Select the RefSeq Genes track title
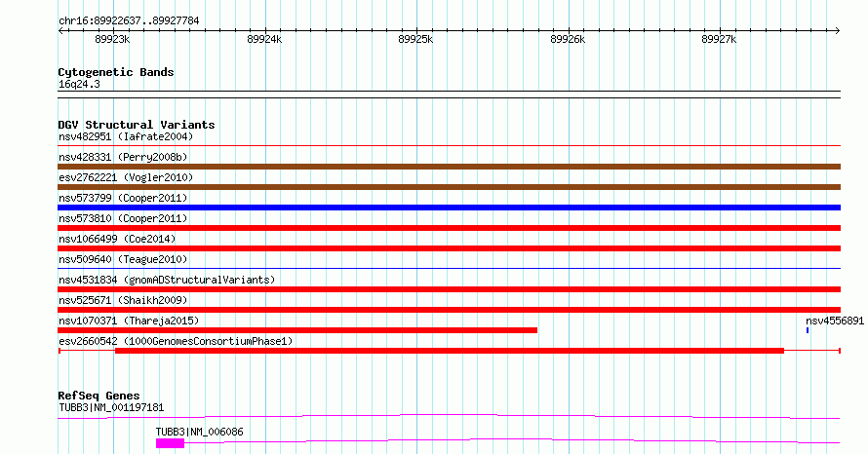868x454 pixels. pos(99,396)
